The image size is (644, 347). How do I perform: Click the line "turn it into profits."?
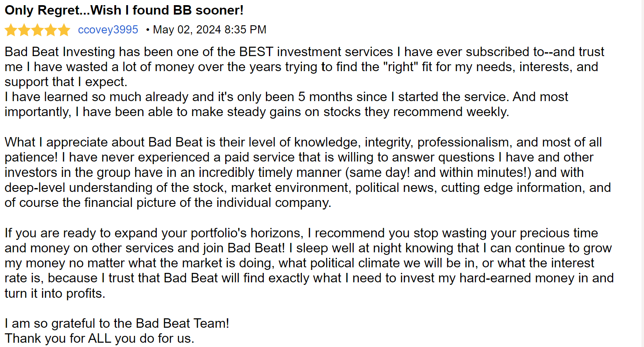(55, 293)
